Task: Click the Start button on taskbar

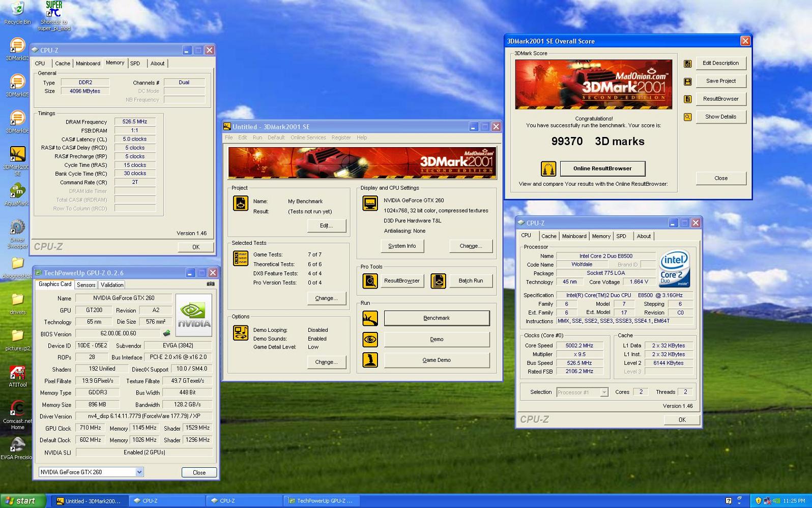Action: (x=23, y=501)
